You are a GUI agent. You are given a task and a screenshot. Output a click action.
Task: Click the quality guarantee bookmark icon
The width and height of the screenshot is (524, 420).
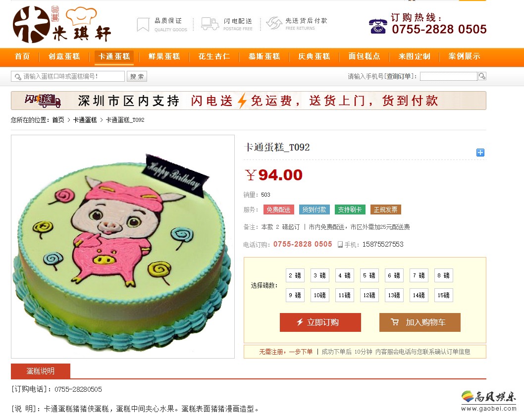point(143,24)
